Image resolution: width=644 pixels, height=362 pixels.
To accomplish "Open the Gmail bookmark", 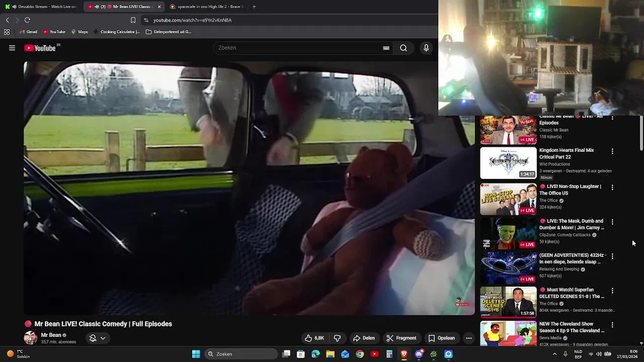I will [28, 32].
